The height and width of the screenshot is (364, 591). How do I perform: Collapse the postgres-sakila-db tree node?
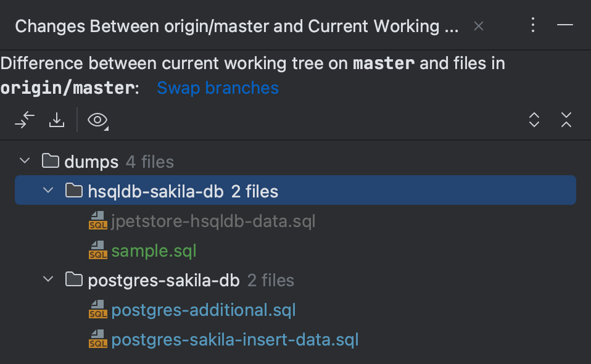tap(48, 279)
